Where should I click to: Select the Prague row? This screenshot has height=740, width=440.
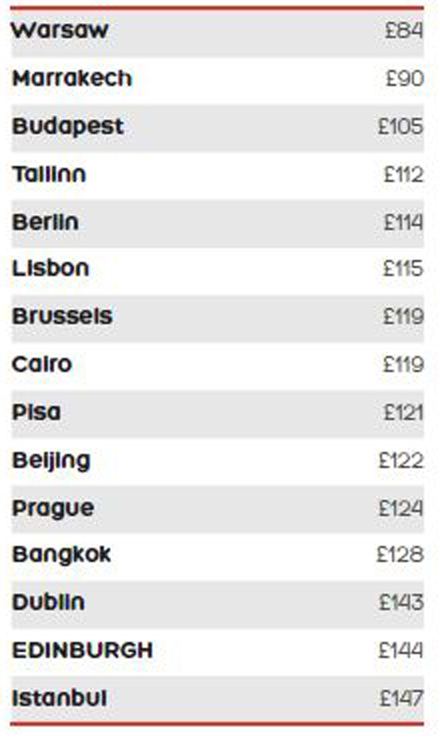click(x=218, y=510)
